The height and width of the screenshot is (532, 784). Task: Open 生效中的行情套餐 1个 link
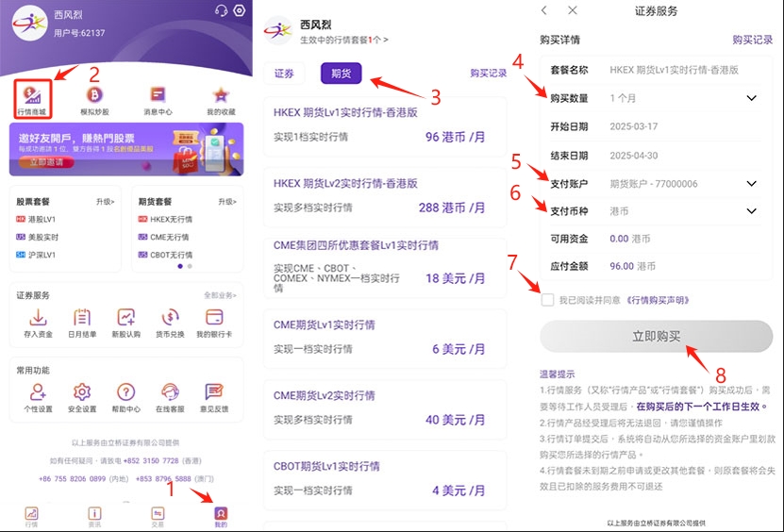coord(343,40)
